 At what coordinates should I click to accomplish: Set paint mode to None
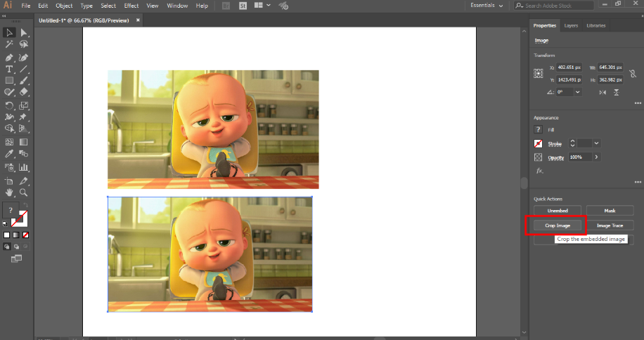pyautogui.click(x=25, y=235)
